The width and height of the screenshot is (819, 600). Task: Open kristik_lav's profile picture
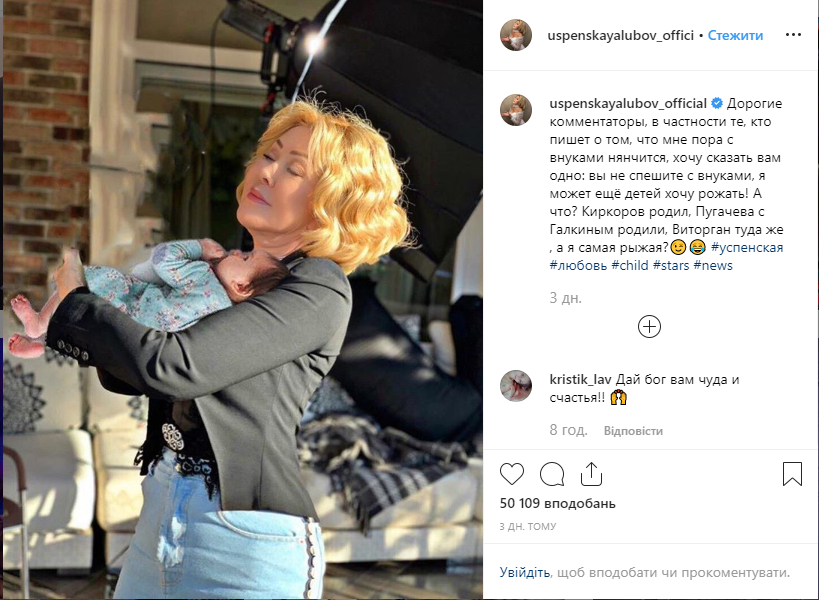point(516,386)
